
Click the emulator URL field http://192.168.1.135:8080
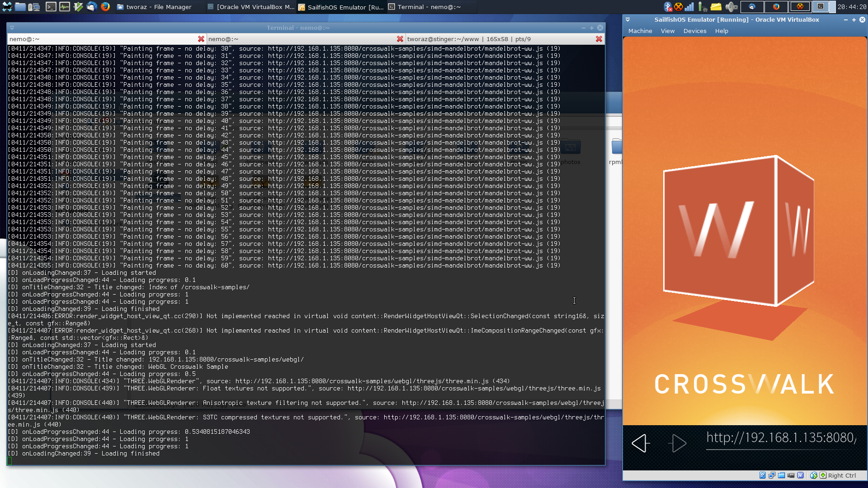781,438
